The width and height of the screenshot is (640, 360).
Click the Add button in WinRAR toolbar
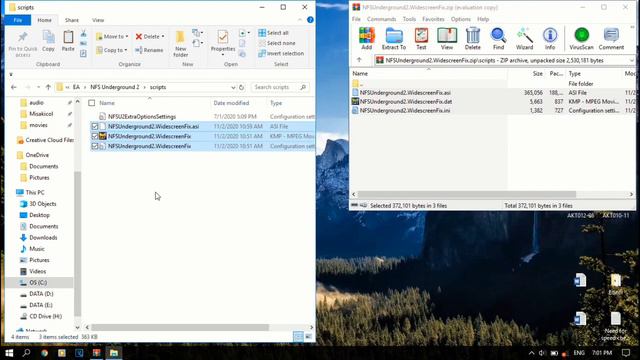coord(367,38)
